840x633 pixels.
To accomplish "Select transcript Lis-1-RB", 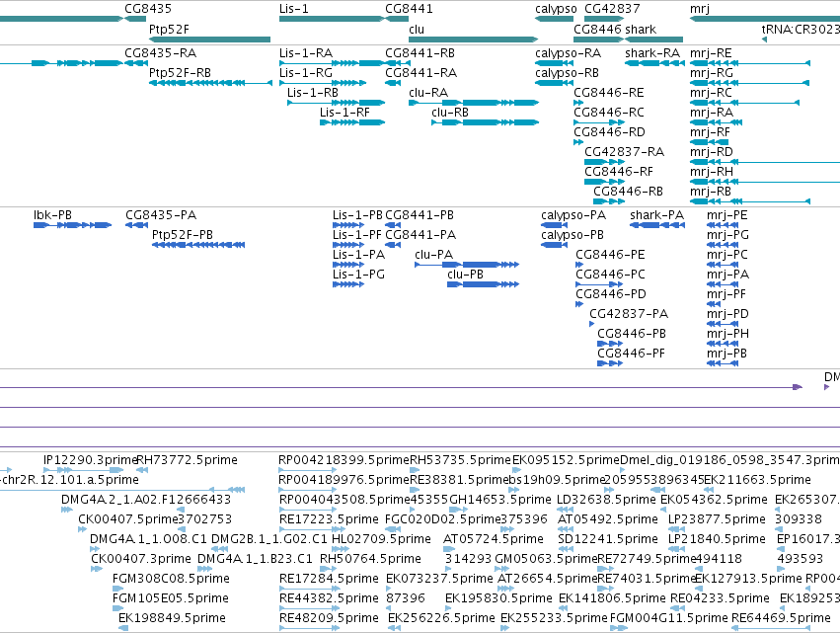I will click(313, 92).
